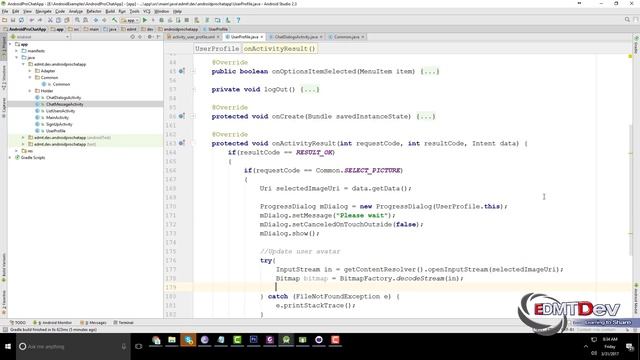
Task: Switch to Common.java editor tab
Action: pyautogui.click(x=346, y=37)
